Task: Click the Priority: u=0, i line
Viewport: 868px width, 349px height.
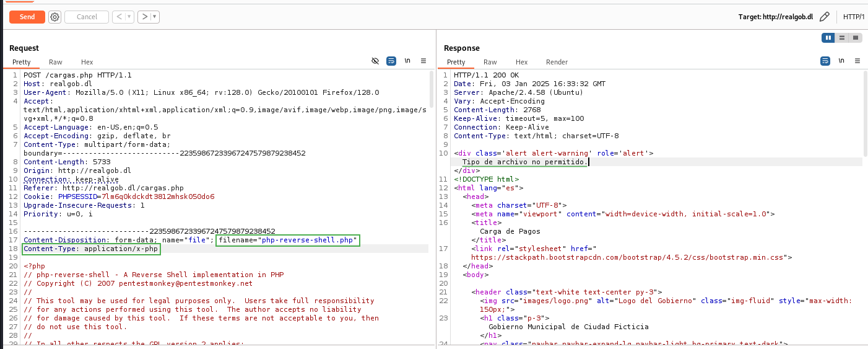Action: point(58,214)
